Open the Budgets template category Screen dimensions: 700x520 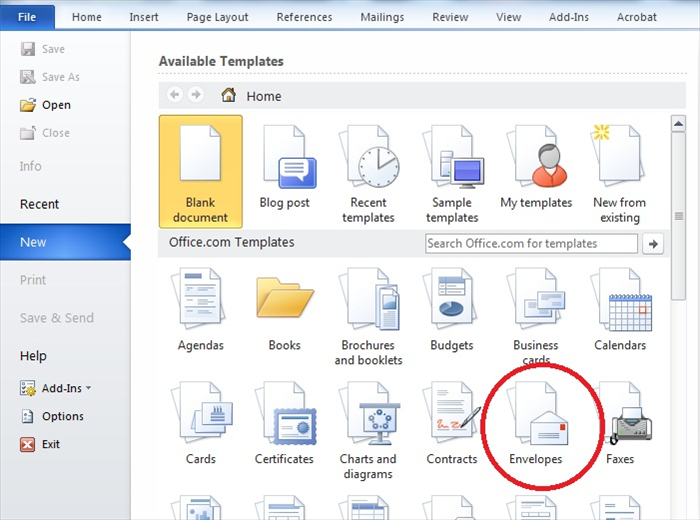click(452, 309)
